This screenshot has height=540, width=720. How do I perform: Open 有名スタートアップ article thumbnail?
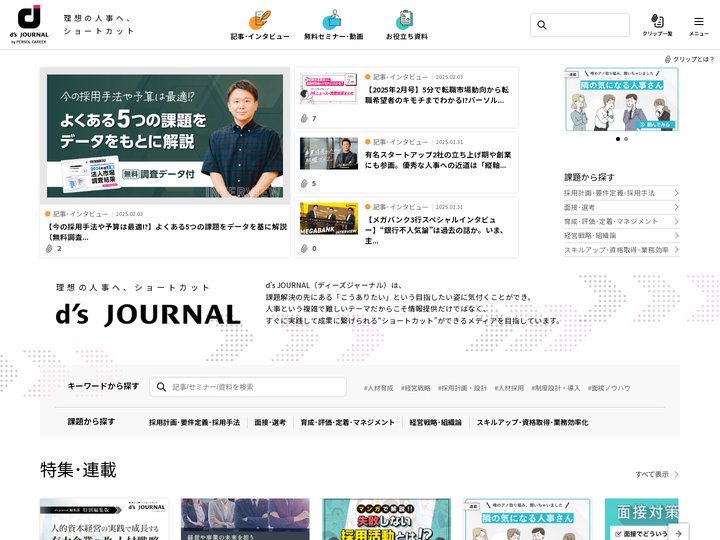coord(329,153)
